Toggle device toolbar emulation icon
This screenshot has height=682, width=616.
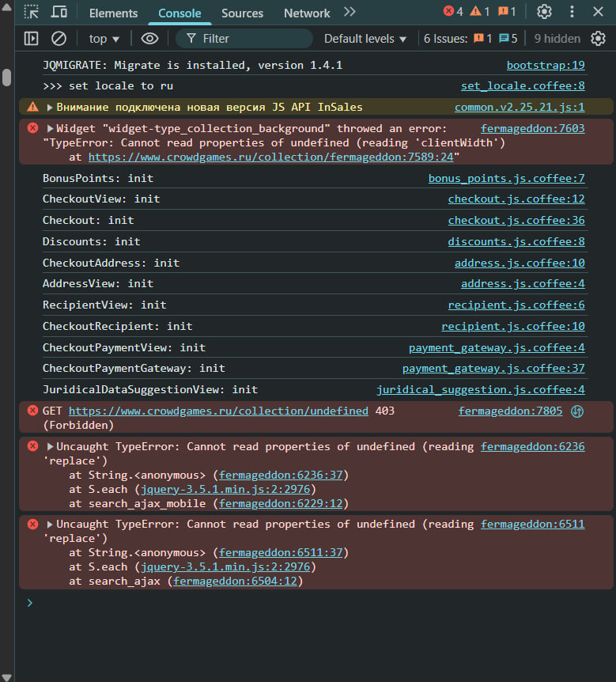coord(59,12)
